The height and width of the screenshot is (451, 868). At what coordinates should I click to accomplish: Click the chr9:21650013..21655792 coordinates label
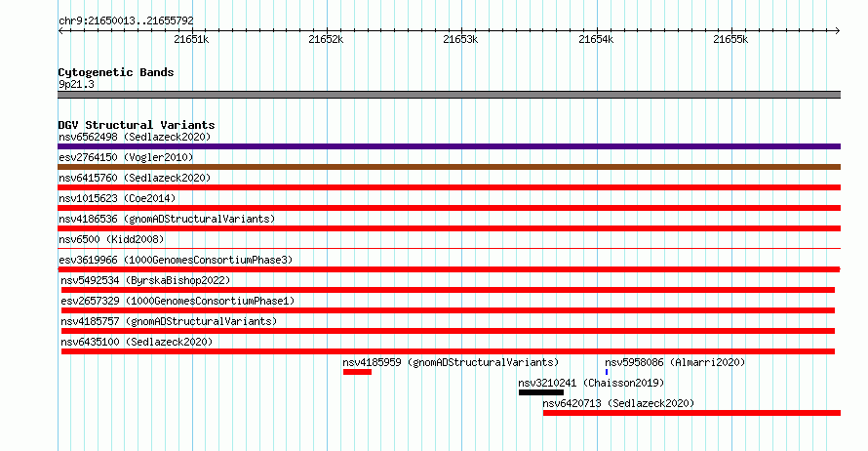126,20
